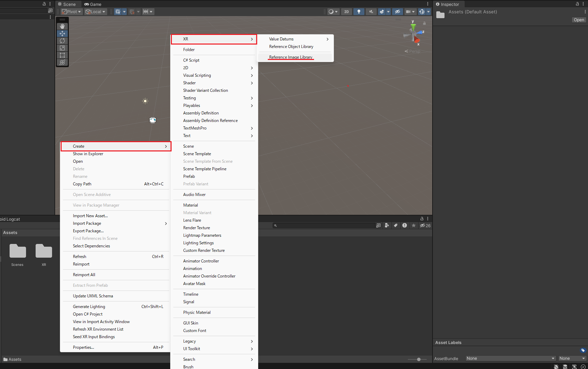The height and width of the screenshot is (369, 588).
Task: Toggle grid snapping button
Action: pos(132,12)
